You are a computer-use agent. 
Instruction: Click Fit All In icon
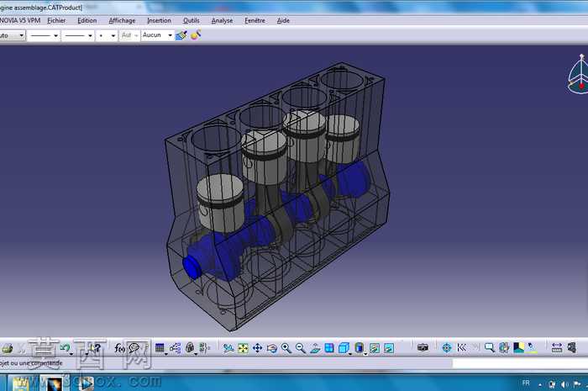click(x=243, y=349)
